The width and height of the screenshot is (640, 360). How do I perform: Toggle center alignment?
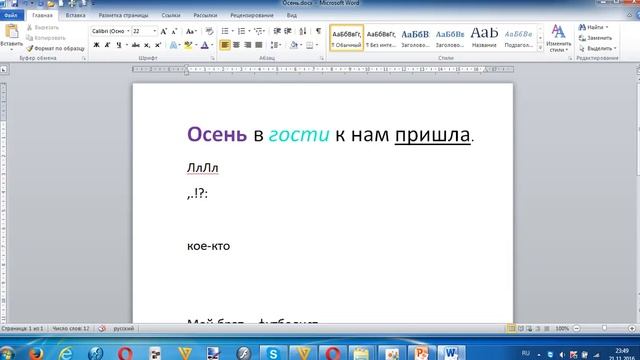(236, 45)
